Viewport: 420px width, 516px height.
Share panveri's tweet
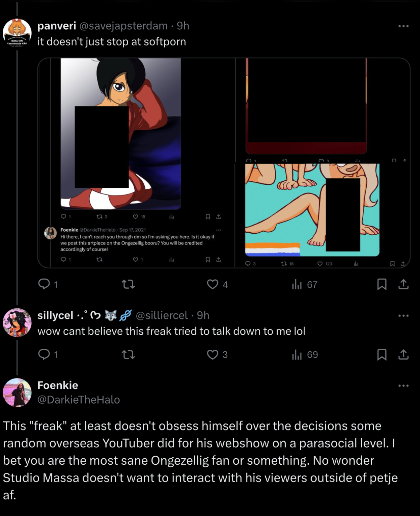pos(403,284)
